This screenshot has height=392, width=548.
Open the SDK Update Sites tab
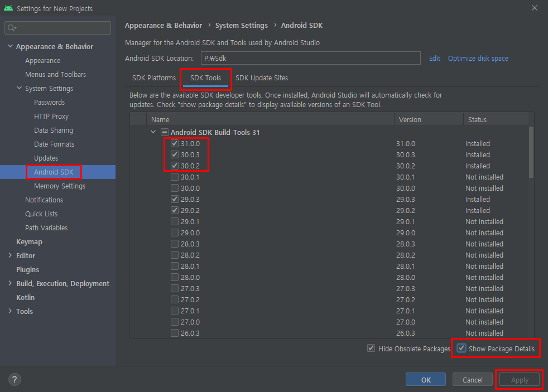pyautogui.click(x=261, y=78)
